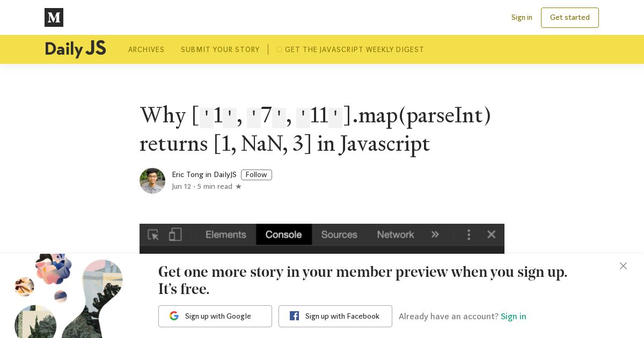Expand more DevTools tabs chevron
Viewport: 644px width, 338px height.
(435, 234)
